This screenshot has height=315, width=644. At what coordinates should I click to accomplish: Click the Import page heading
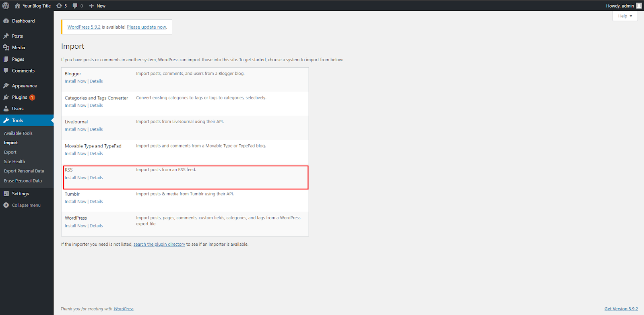pyautogui.click(x=73, y=46)
